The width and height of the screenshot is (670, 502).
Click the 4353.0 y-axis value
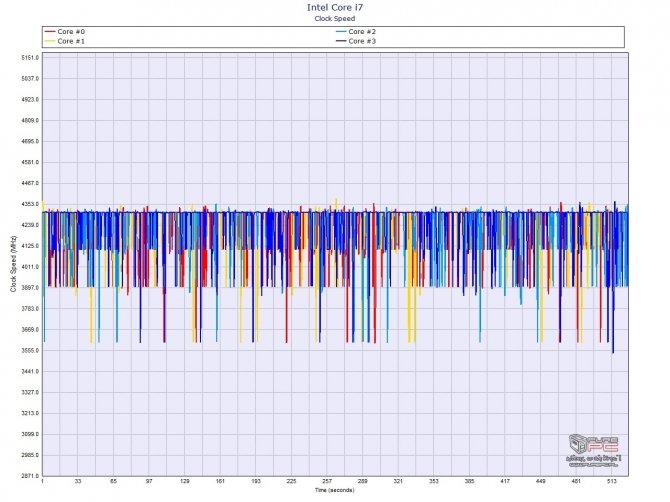[30, 204]
